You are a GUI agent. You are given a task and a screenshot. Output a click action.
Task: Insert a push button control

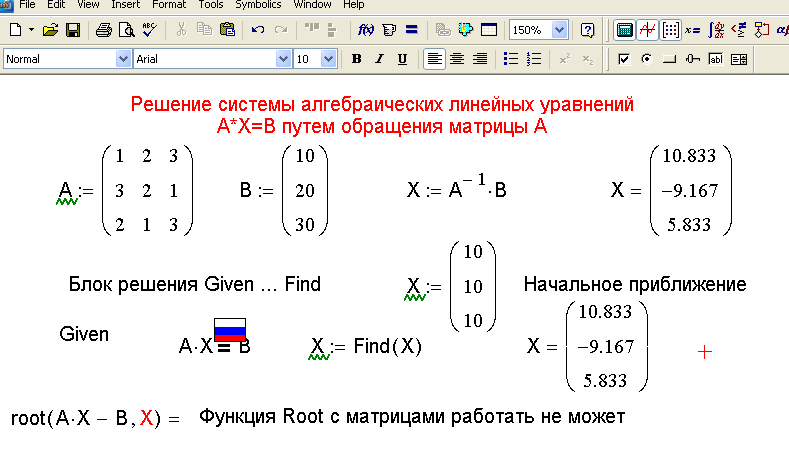click(x=669, y=59)
